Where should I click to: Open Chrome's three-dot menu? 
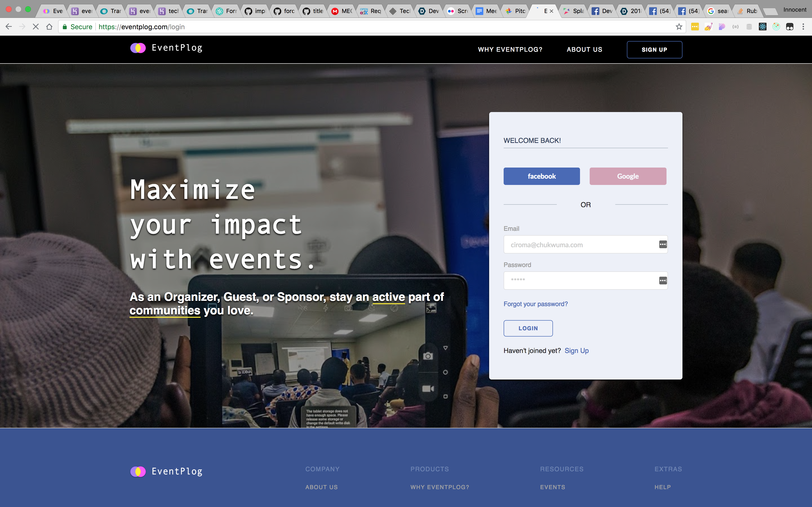tap(803, 27)
